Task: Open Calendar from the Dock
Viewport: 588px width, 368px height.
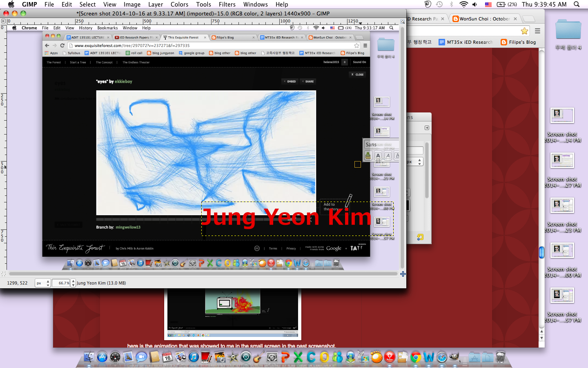Action: 167,357
